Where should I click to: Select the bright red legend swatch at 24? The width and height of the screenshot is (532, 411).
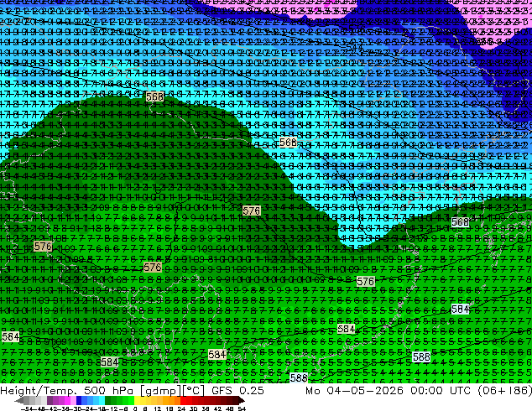183,401
